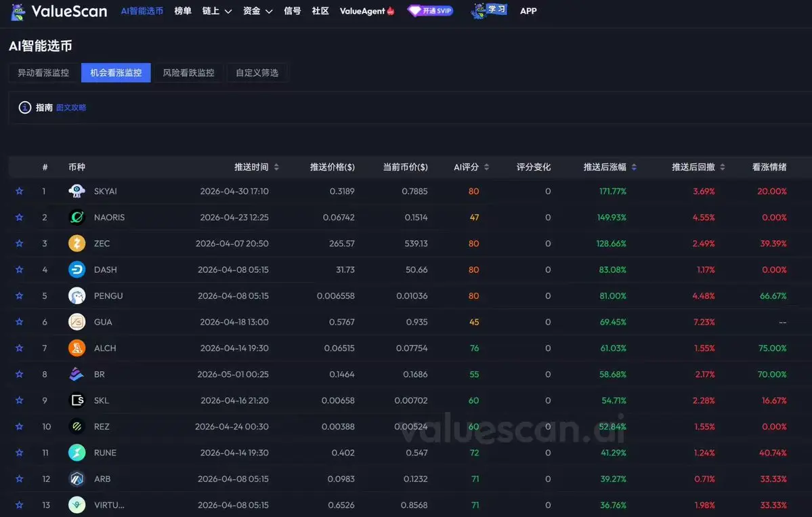Click the NAORIS coin icon

point(77,217)
